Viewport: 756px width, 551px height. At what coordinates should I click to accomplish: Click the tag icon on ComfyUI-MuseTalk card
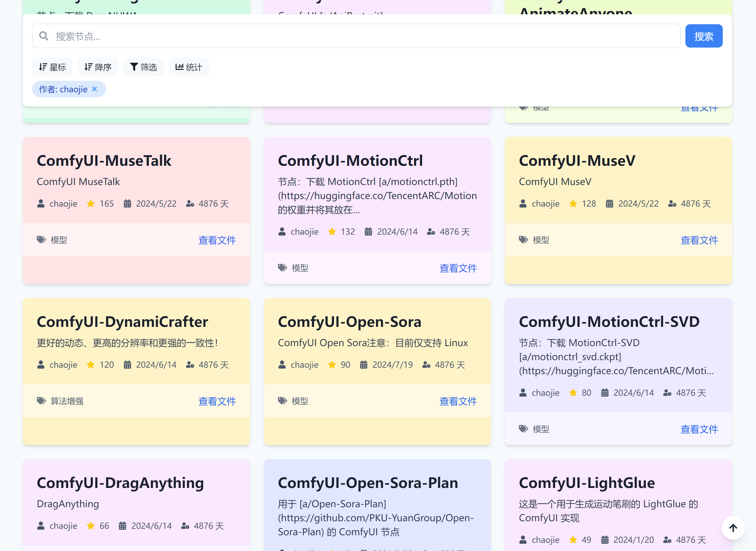tap(41, 240)
